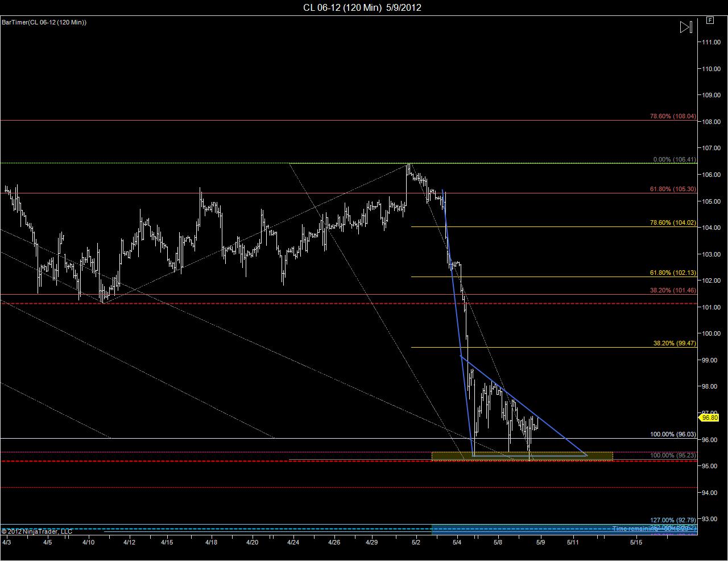728x561 pixels.
Task: Click the 103.00 price axis label
Action: point(711,254)
